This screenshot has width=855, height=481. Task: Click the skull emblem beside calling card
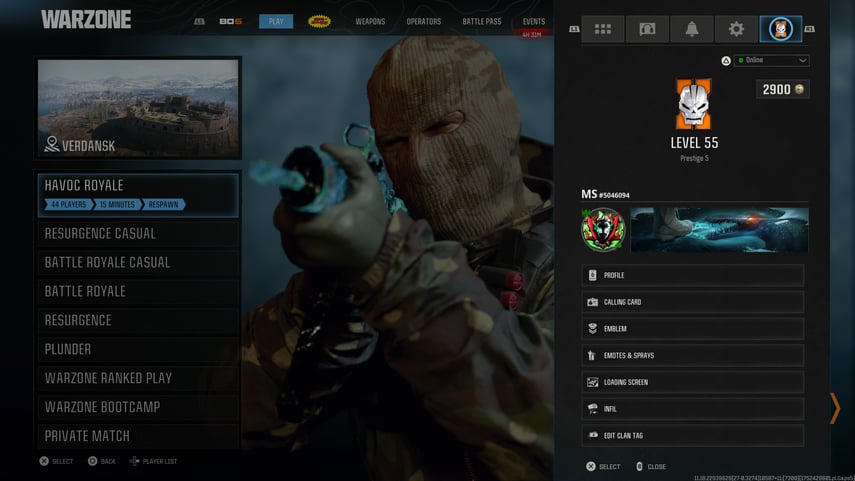coord(603,230)
